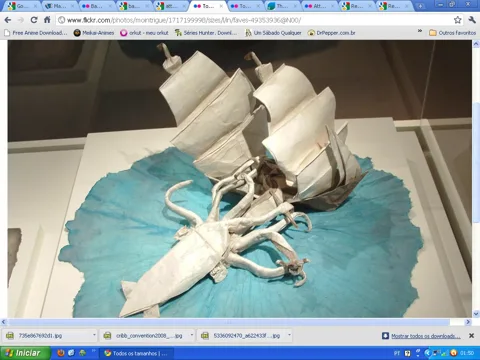Click the vertical scrollbar down arrow
The width and height of the screenshot is (480, 360).
pyautogui.click(x=476, y=314)
